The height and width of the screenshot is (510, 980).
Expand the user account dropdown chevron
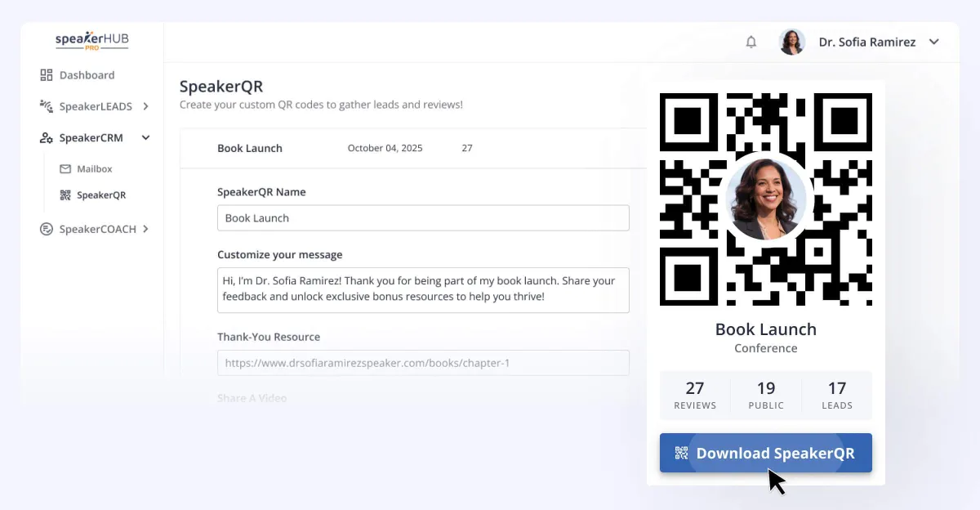tap(934, 42)
